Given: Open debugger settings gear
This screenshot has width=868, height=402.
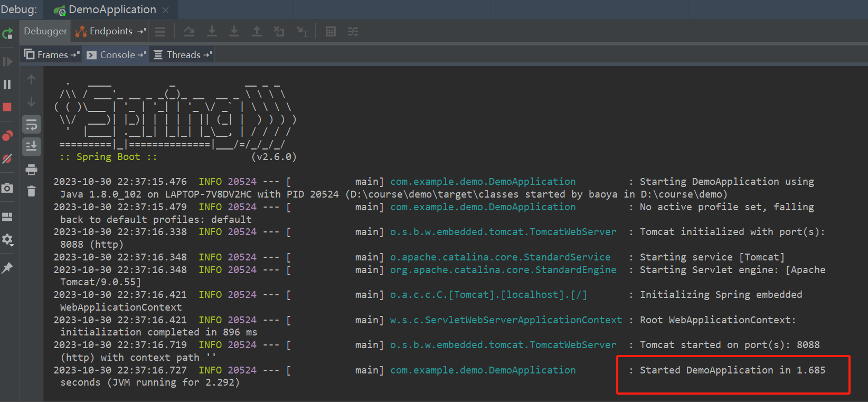Looking at the screenshot, I should (x=7, y=240).
